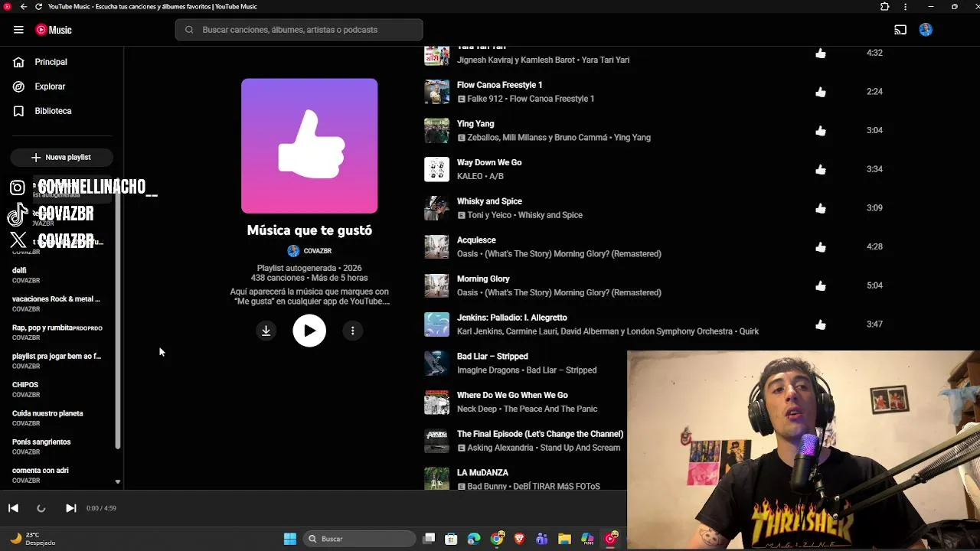Select the song title Way Down We Go
The image size is (980, 551).
489,162
